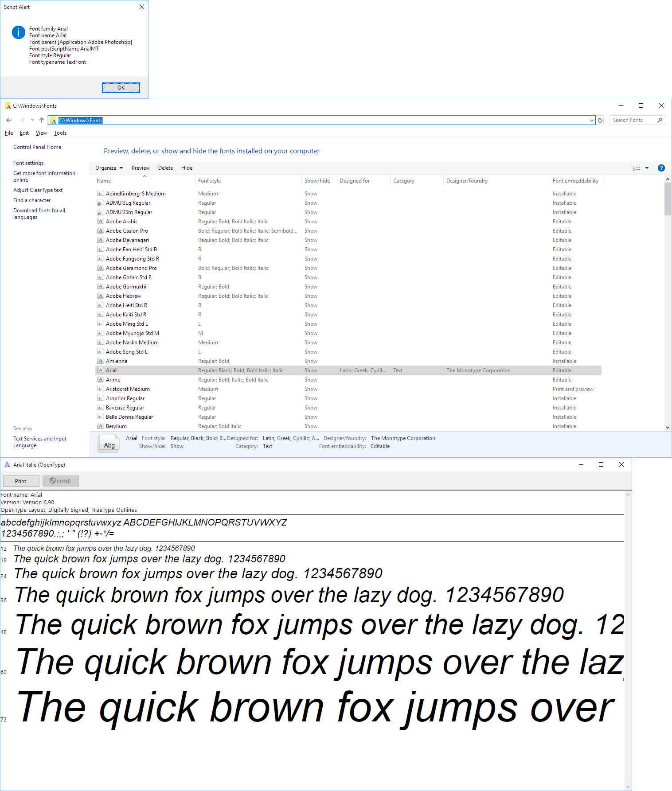Sort by Designer/foundry column
Image resolution: width=672 pixels, height=791 pixels.
[496, 181]
